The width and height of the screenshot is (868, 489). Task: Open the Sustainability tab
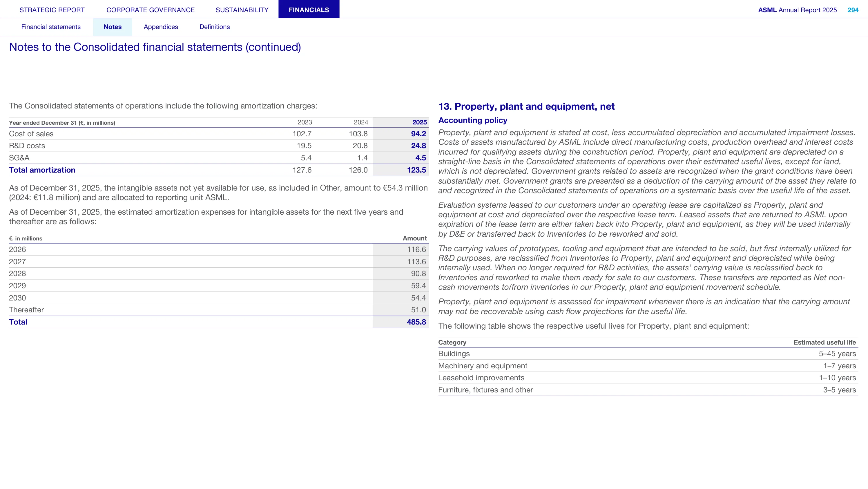click(242, 10)
